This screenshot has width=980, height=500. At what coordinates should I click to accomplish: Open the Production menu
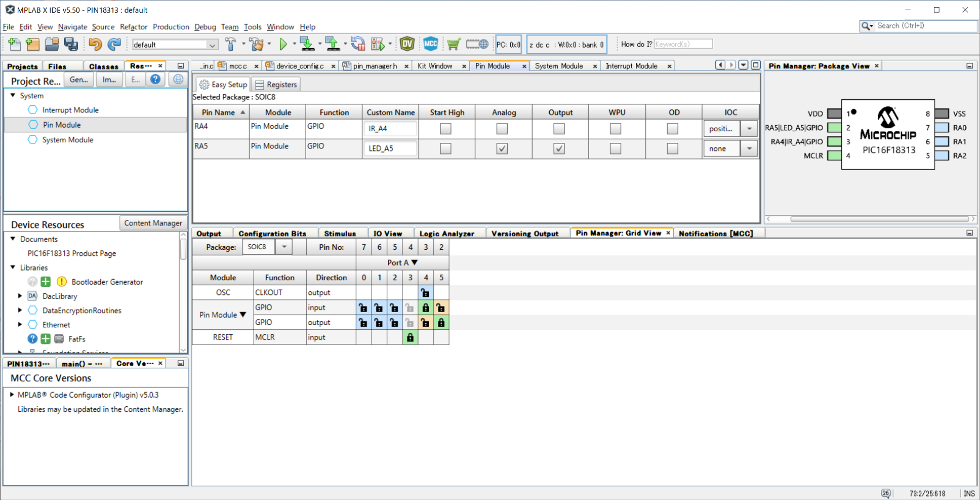(171, 27)
